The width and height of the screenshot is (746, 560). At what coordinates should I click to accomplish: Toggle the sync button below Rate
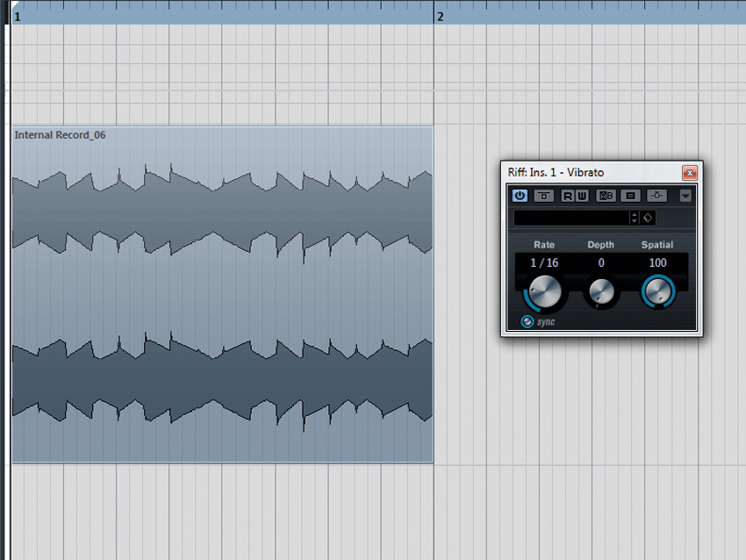tap(527, 321)
